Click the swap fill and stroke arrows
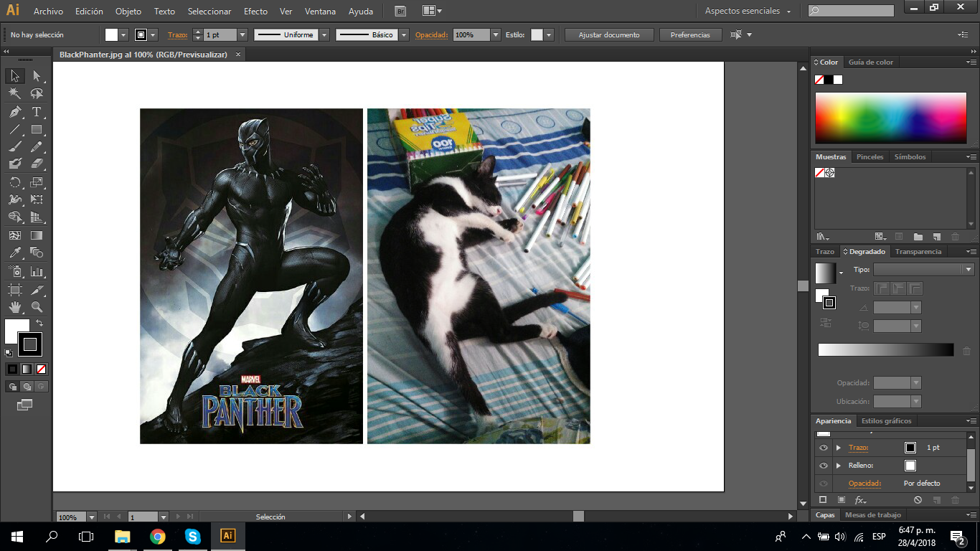This screenshot has width=980, height=551. coord(39,324)
